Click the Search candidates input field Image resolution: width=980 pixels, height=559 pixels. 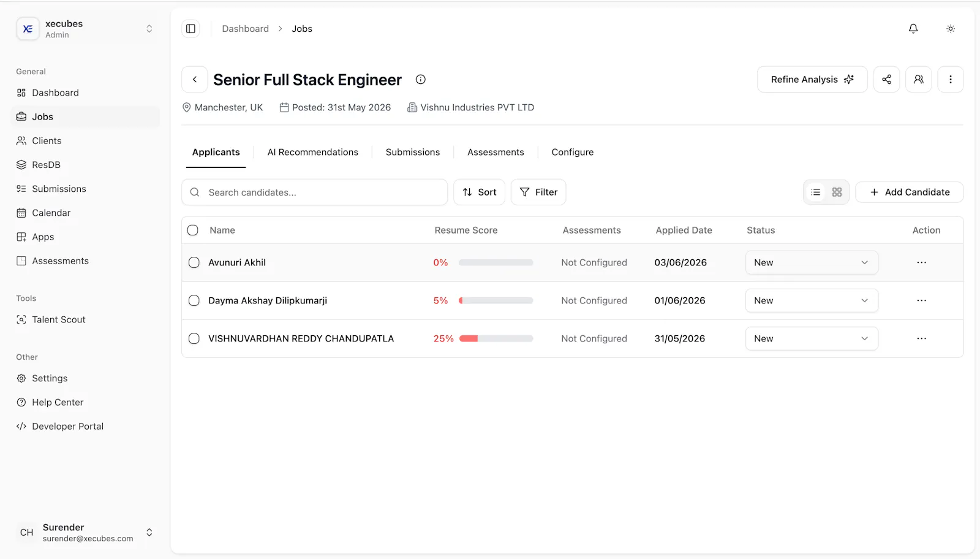(315, 192)
